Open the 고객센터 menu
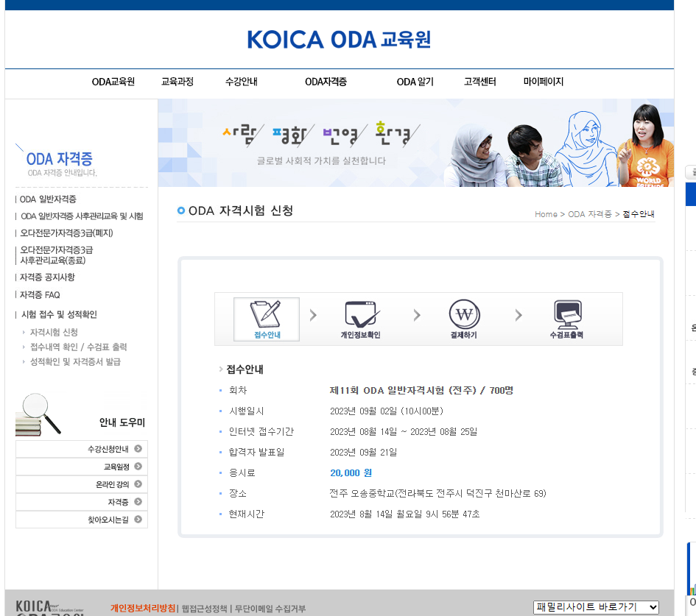 click(x=479, y=82)
